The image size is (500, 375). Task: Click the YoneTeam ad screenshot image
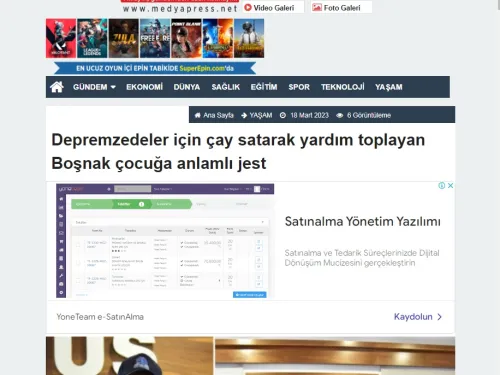click(165, 240)
